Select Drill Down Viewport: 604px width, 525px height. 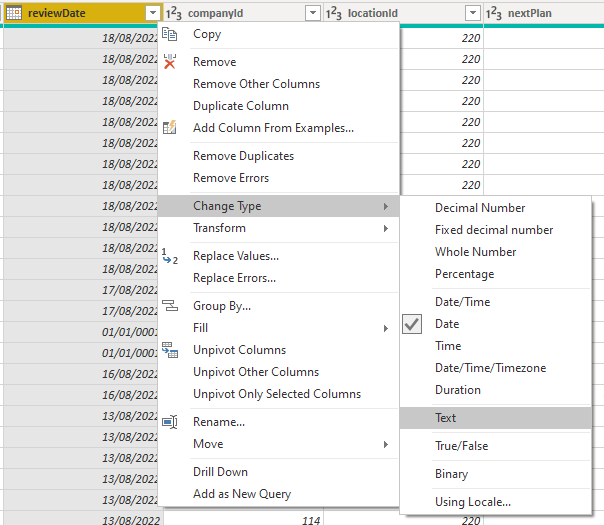(278, 472)
